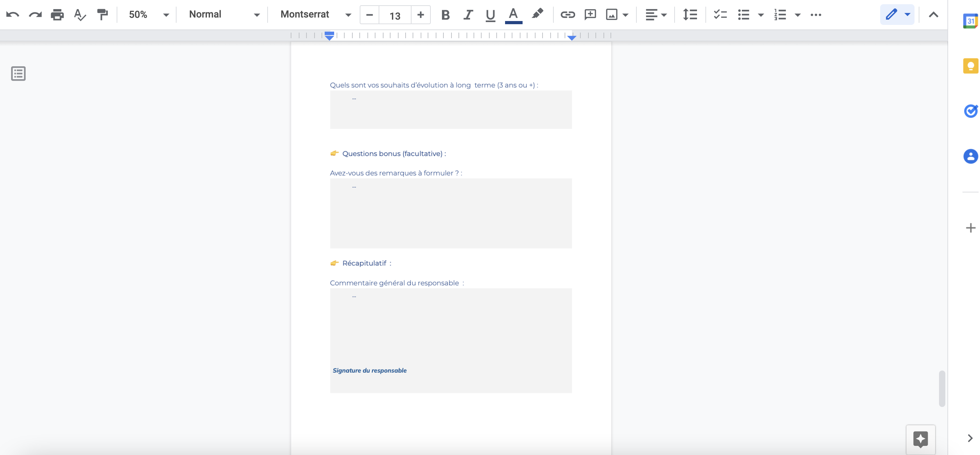
Task: Activate the paint format tool
Action: pos(102,15)
